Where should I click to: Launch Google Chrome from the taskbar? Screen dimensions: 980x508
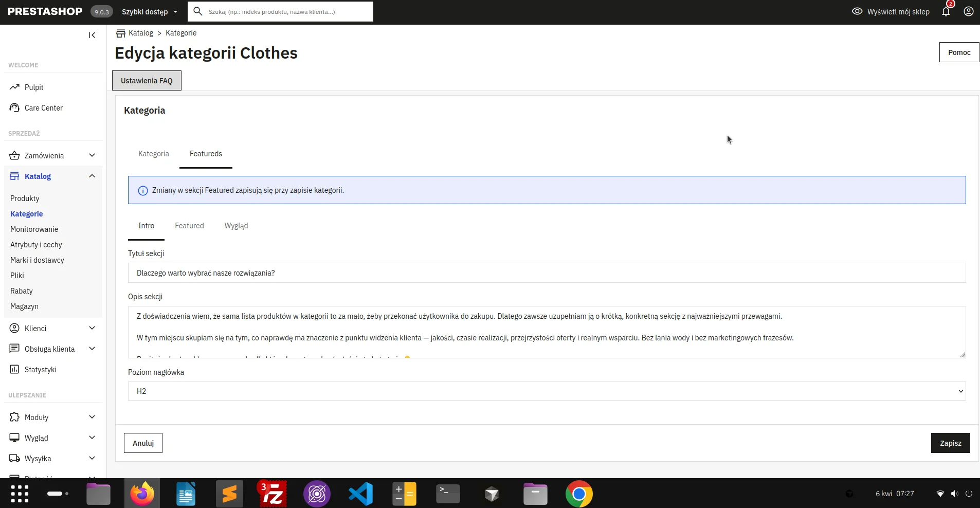coord(579,494)
